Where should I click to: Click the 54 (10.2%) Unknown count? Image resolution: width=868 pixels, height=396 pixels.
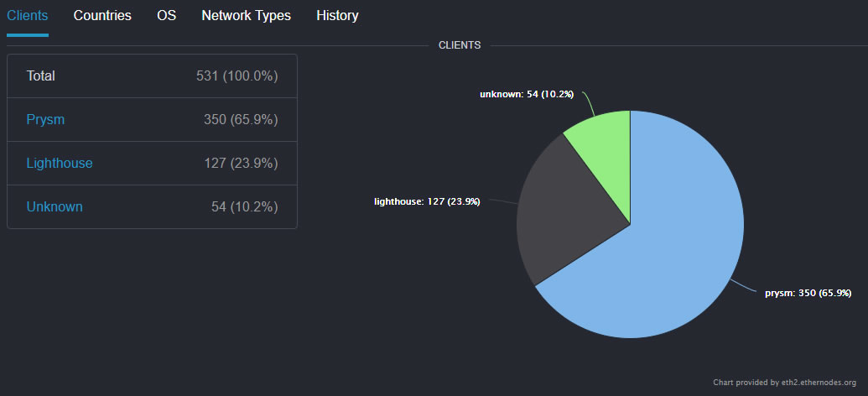tap(245, 207)
